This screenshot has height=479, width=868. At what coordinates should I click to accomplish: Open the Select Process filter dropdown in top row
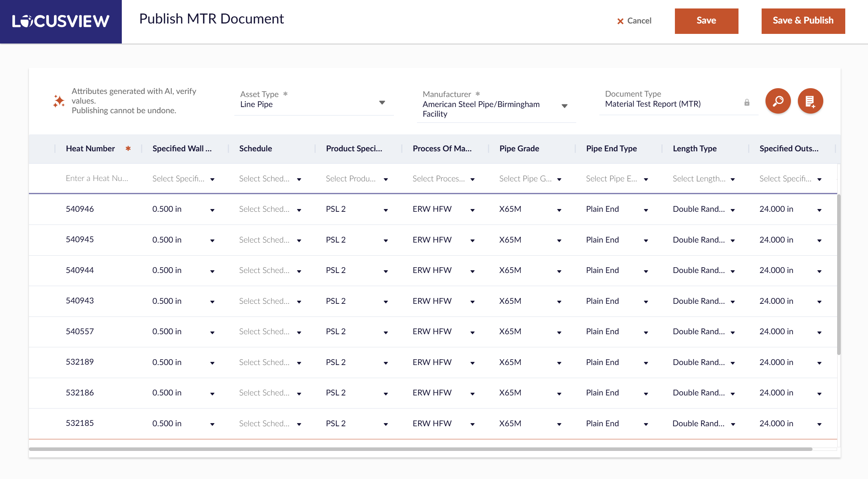472,179
